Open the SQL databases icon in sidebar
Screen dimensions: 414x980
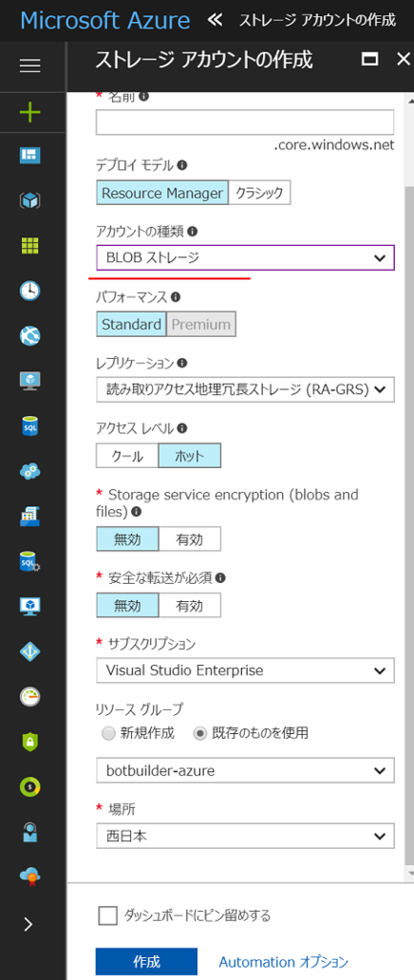click(30, 426)
